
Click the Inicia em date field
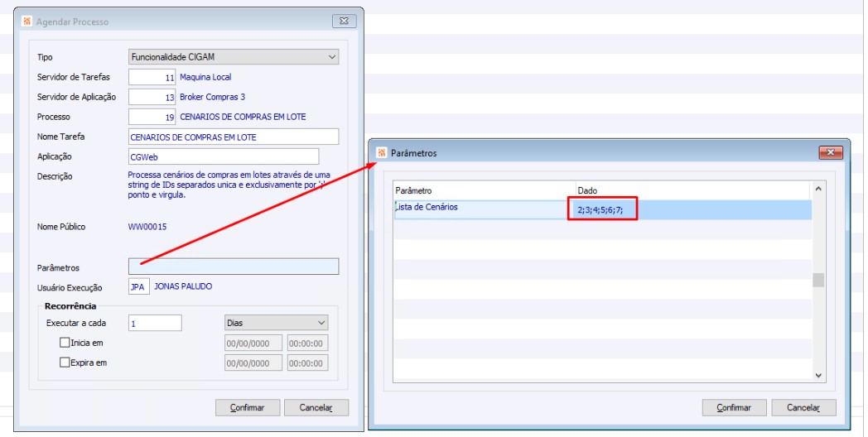click(x=253, y=343)
